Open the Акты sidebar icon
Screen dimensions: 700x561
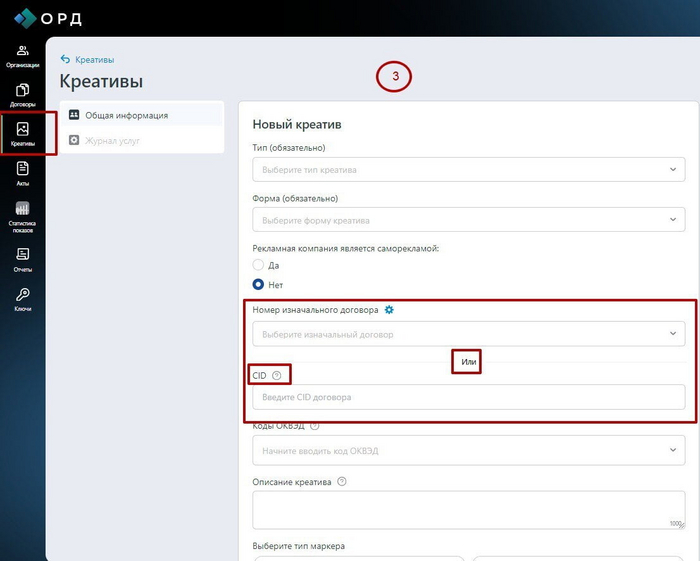point(22,173)
